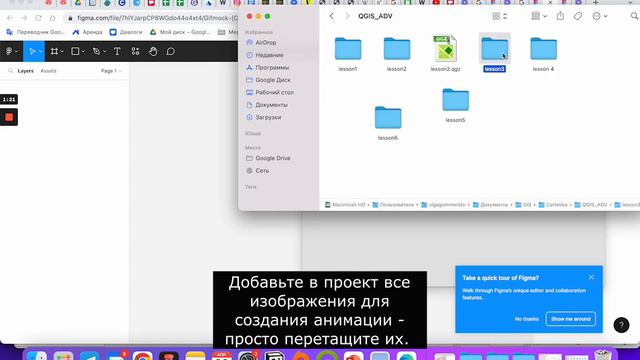Click Документы in Finder path bar
Screen dimensions: 640x360
tap(490, 205)
